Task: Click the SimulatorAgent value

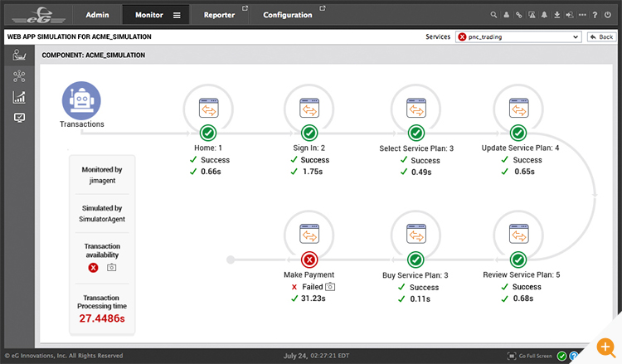Action: coord(102,219)
